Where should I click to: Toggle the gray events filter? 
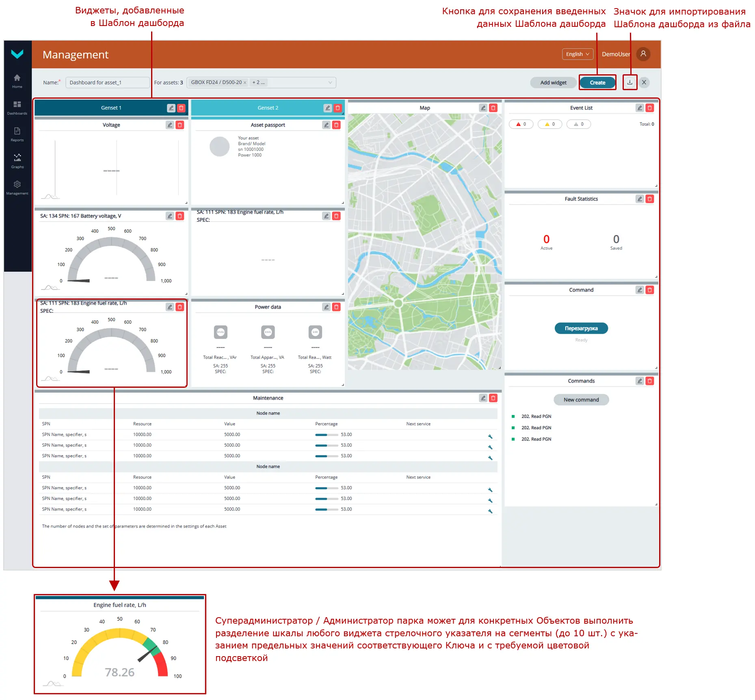578,124
